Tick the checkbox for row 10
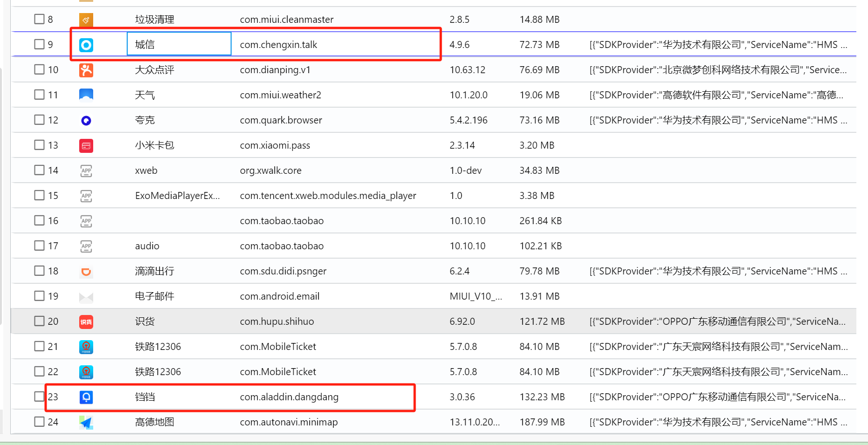Viewport: 868px width, 445px height. [39, 69]
